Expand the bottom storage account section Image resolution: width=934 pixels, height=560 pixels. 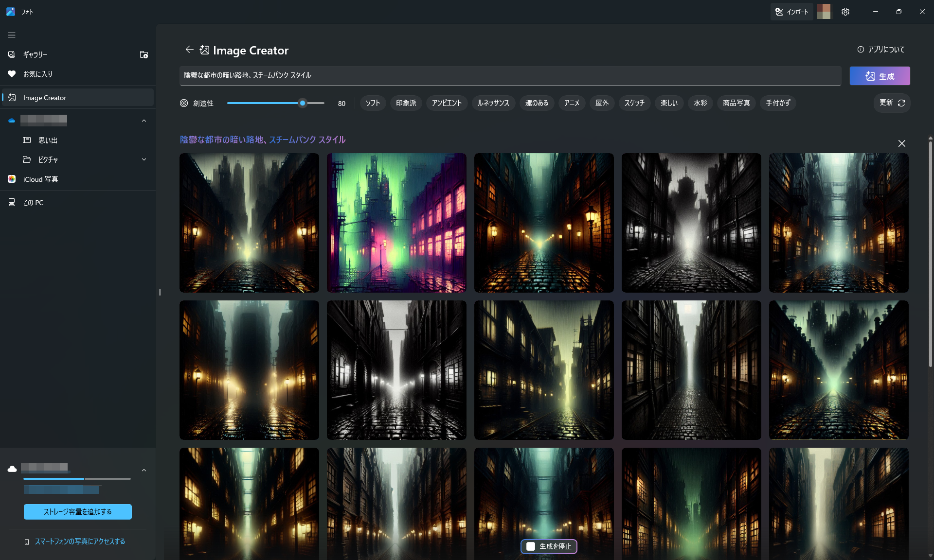pyautogui.click(x=144, y=470)
